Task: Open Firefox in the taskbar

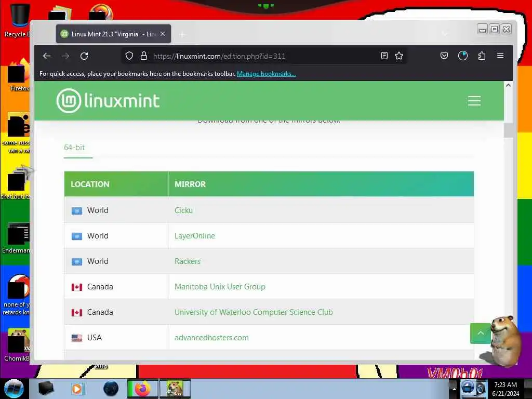Action: 143,389
